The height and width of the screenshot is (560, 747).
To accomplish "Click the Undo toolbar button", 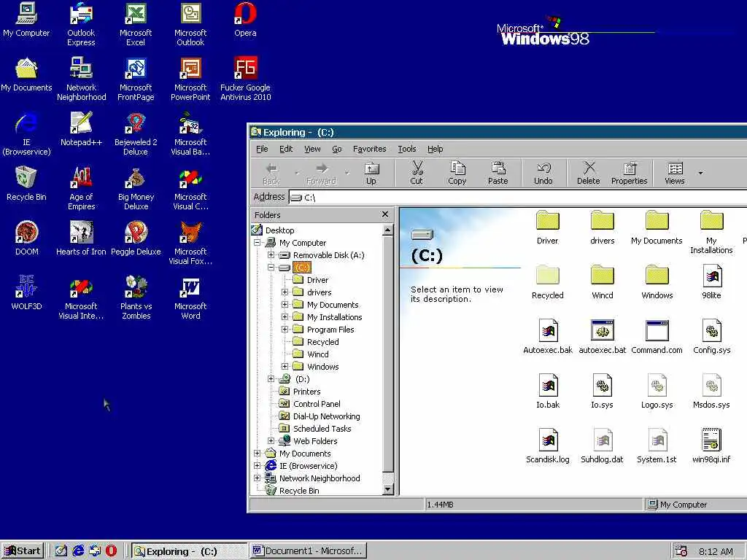I will tap(543, 173).
